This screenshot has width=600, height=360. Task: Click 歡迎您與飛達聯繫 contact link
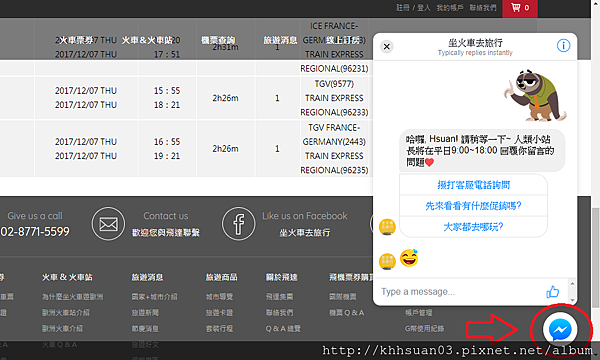tap(166, 233)
